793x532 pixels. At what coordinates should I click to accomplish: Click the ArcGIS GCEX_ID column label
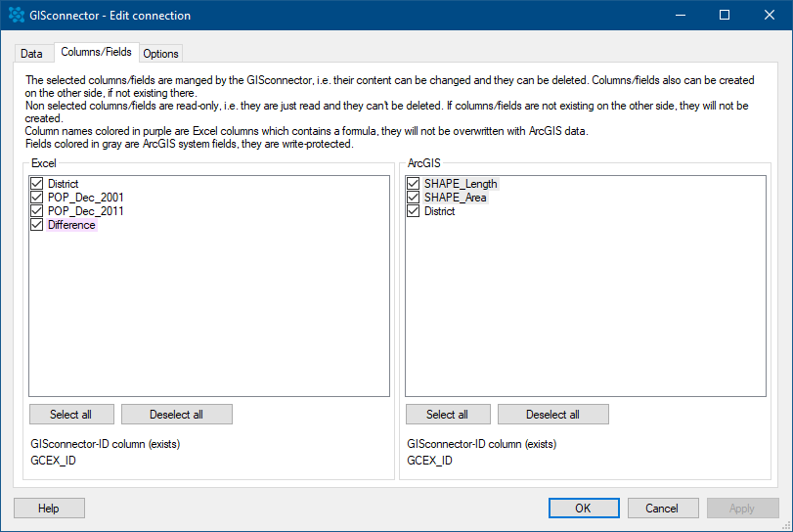pos(429,461)
